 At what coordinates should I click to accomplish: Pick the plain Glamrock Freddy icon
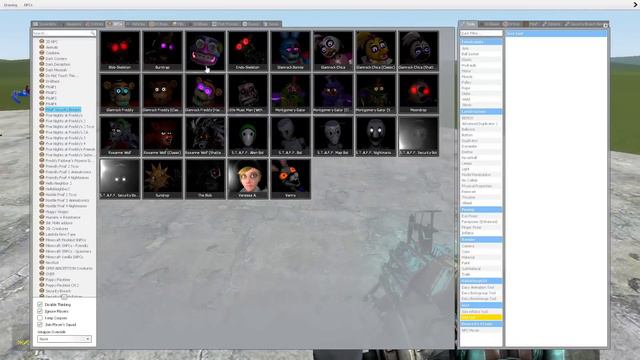click(x=120, y=93)
